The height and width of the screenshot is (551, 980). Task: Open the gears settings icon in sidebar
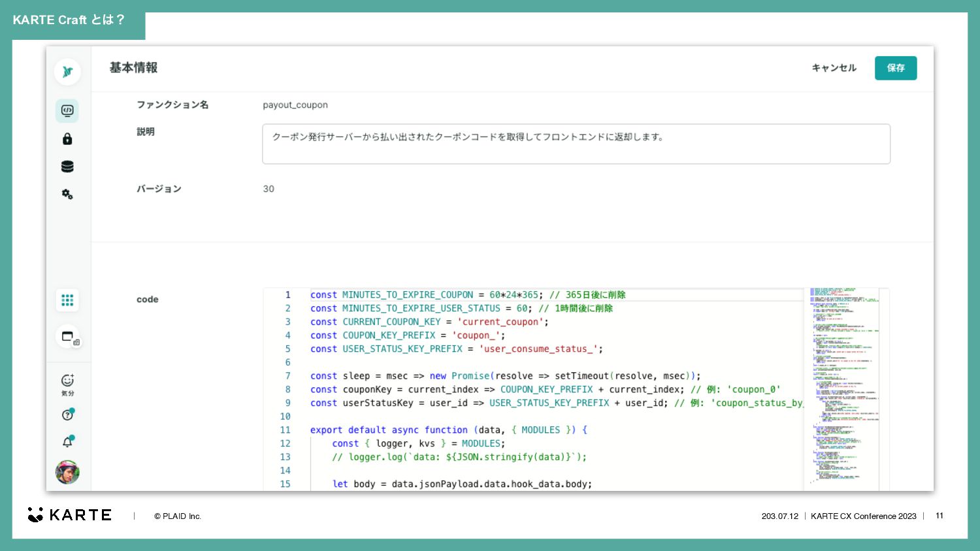tap(67, 195)
